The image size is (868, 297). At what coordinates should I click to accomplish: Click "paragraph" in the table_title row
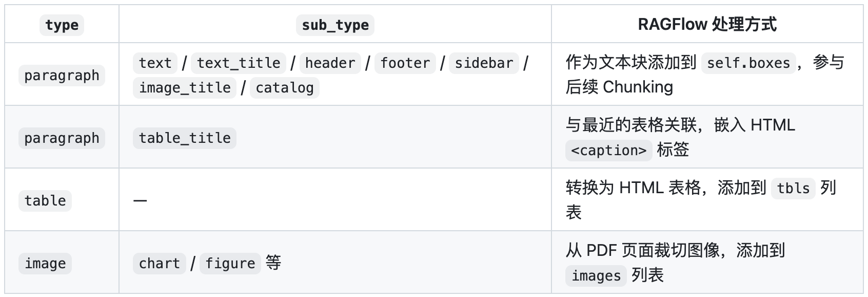pyautogui.click(x=62, y=138)
